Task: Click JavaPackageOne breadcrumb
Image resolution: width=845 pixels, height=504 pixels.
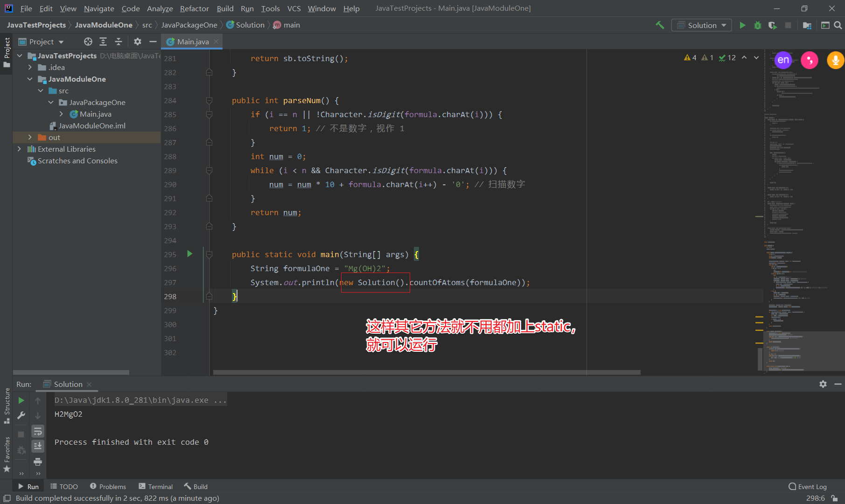Action: (189, 25)
